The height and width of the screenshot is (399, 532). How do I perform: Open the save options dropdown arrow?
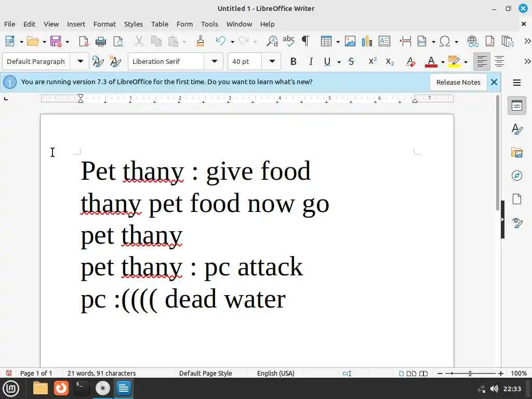click(x=67, y=42)
